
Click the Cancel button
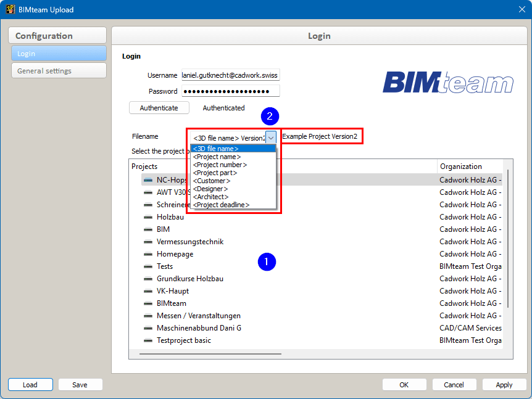pyautogui.click(x=454, y=385)
